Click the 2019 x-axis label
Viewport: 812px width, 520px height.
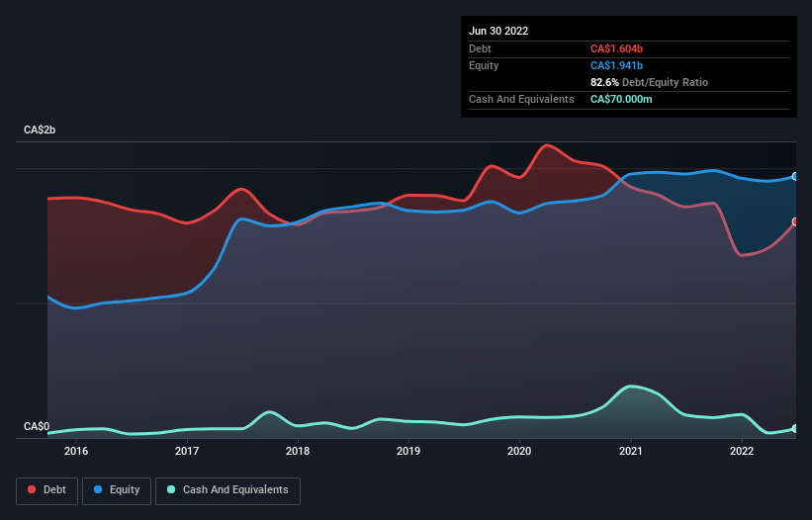click(x=408, y=451)
